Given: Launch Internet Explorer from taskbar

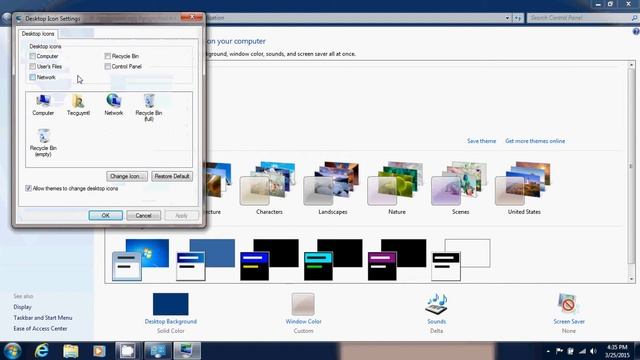Looking at the screenshot, I should coord(42,351).
